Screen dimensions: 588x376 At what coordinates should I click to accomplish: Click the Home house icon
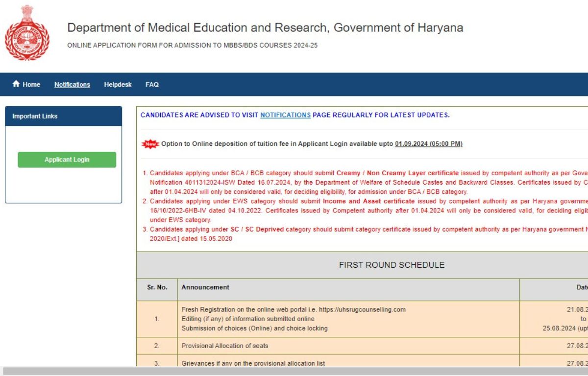point(16,84)
